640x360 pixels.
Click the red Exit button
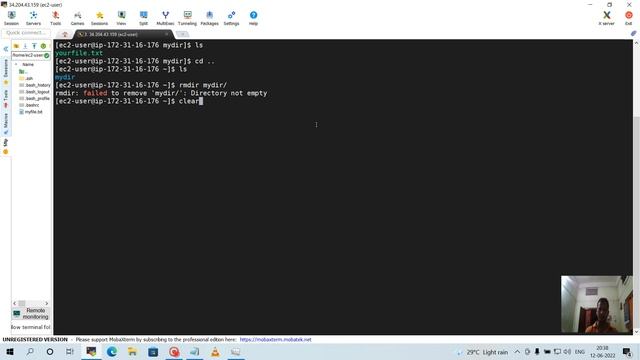point(629,18)
